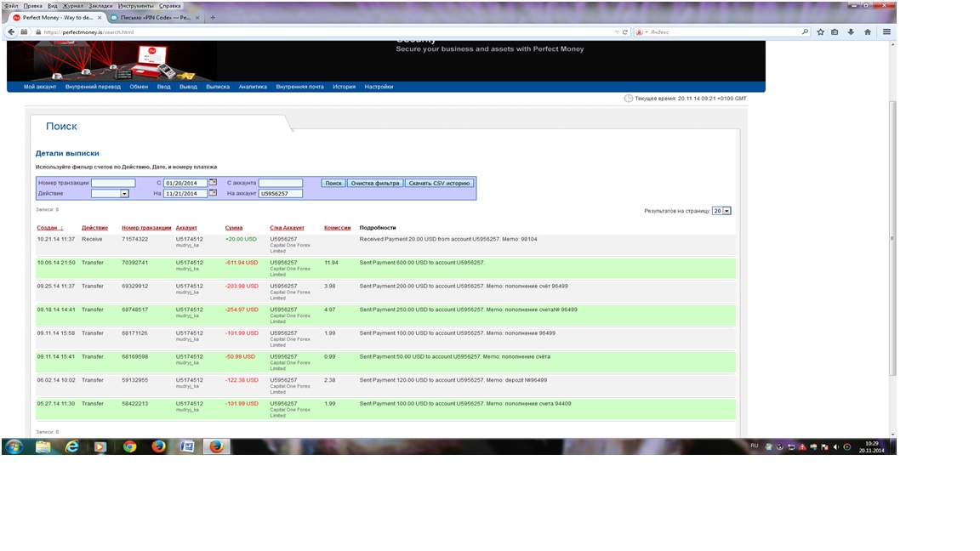Open the Вывод navigation link

coord(188,87)
